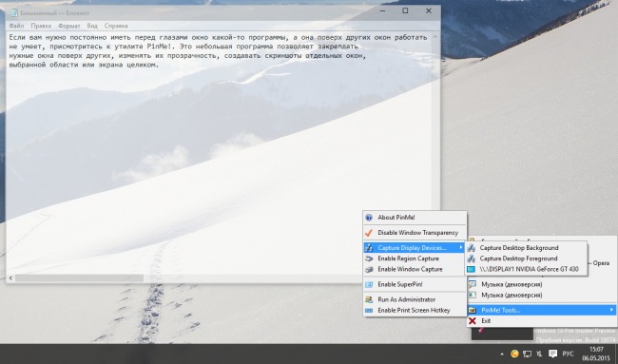Open the Формат menu in Notepad

point(69,26)
